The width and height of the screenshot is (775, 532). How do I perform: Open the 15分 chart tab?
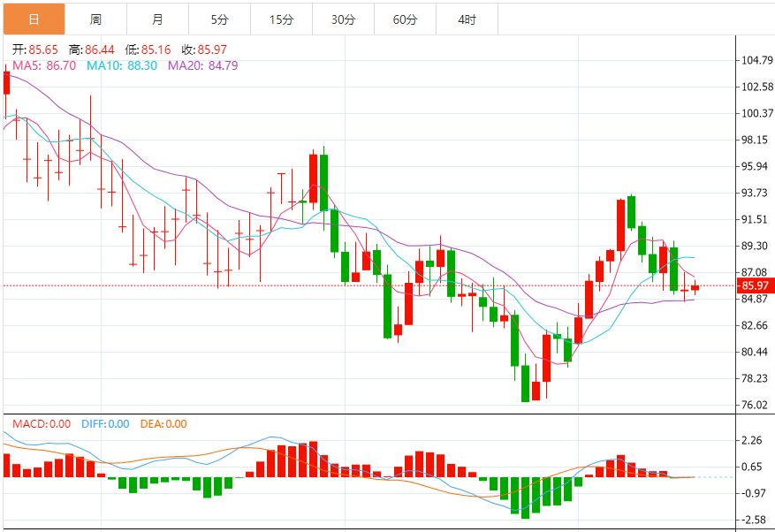coord(281,19)
